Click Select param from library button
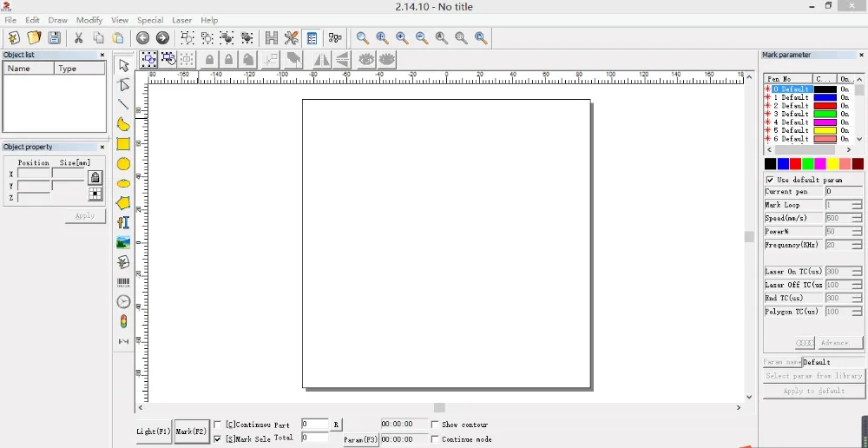The height and width of the screenshot is (448, 868). (x=814, y=375)
